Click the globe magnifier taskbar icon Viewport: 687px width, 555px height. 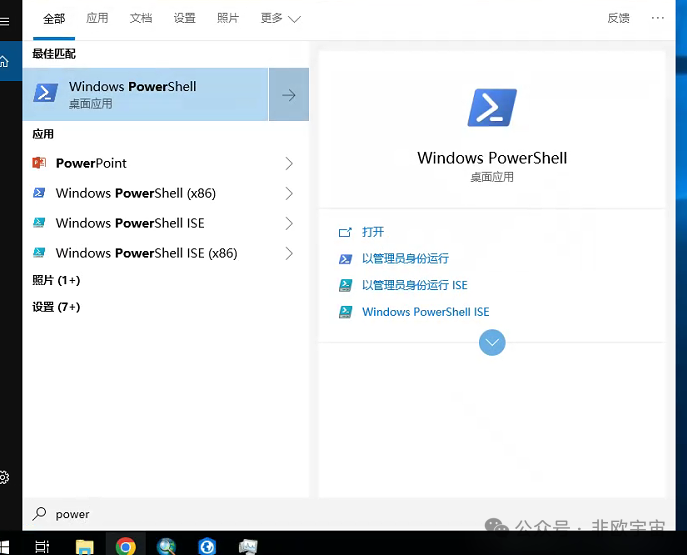click(166, 547)
